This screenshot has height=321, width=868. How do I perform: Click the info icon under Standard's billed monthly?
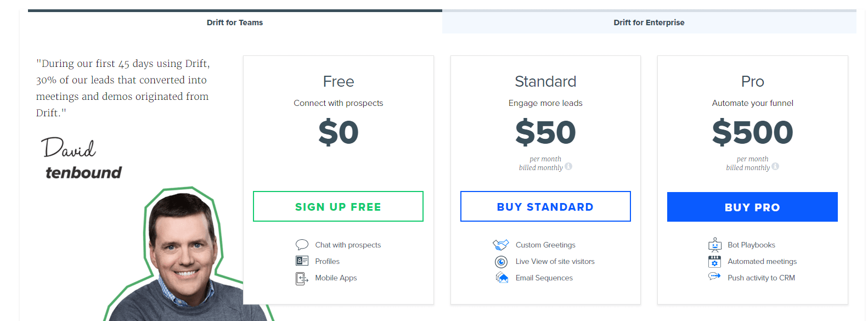568,166
